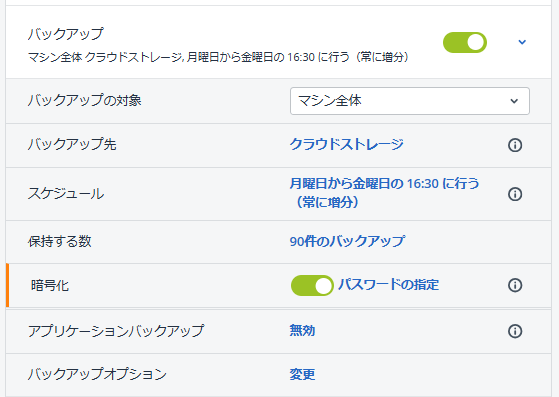559x397 pixels.
Task: Select the 暗号化 row label
Action: point(50,285)
